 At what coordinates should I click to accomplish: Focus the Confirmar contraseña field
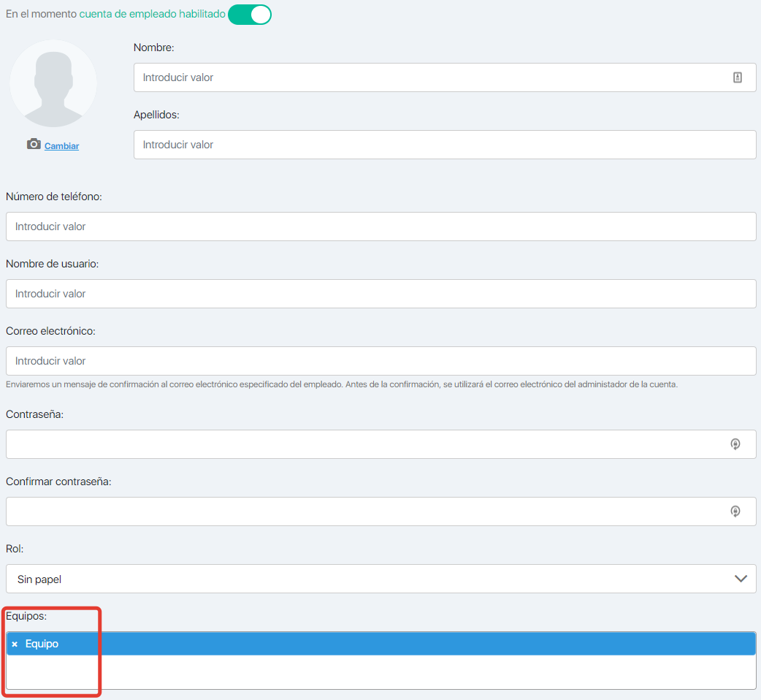tap(365, 511)
